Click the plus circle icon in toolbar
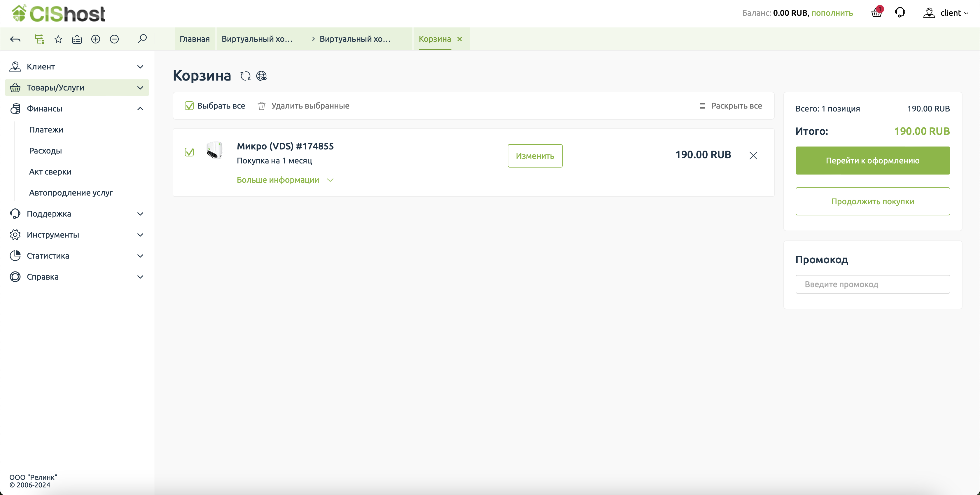This screenshot has width=980, height=495. pyautogui.click(x=95, y=39)
